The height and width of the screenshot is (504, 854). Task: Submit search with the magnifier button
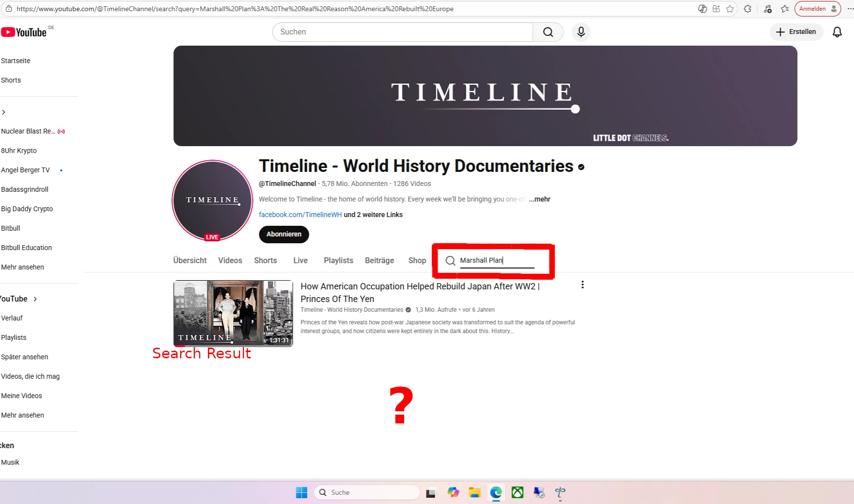click(x=548, y=32)
